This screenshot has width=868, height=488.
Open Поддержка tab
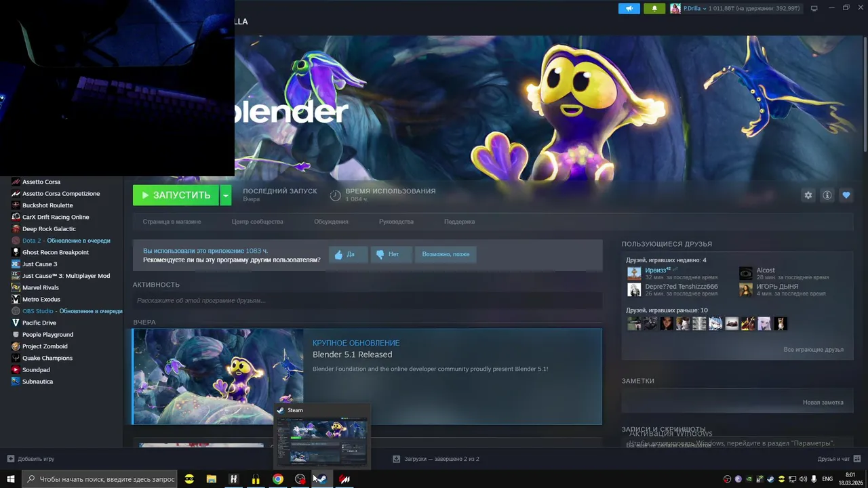[459, 222]
